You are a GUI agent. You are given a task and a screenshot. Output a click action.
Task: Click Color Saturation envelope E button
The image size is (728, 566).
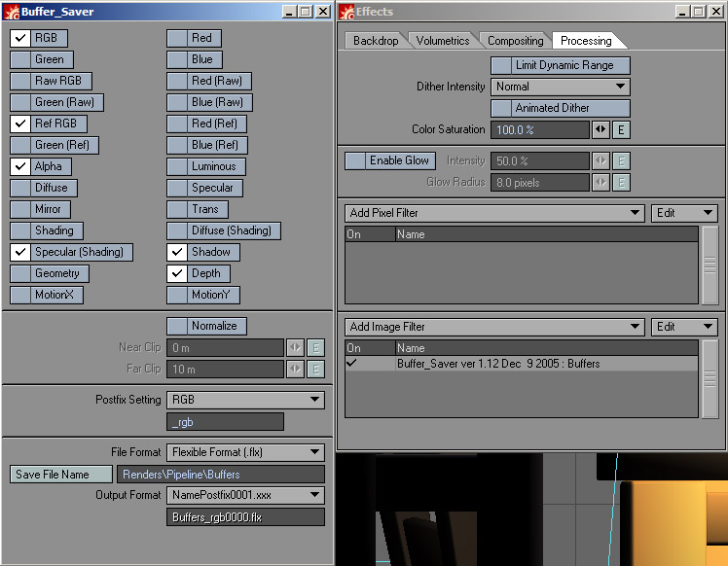coord(621,130)
